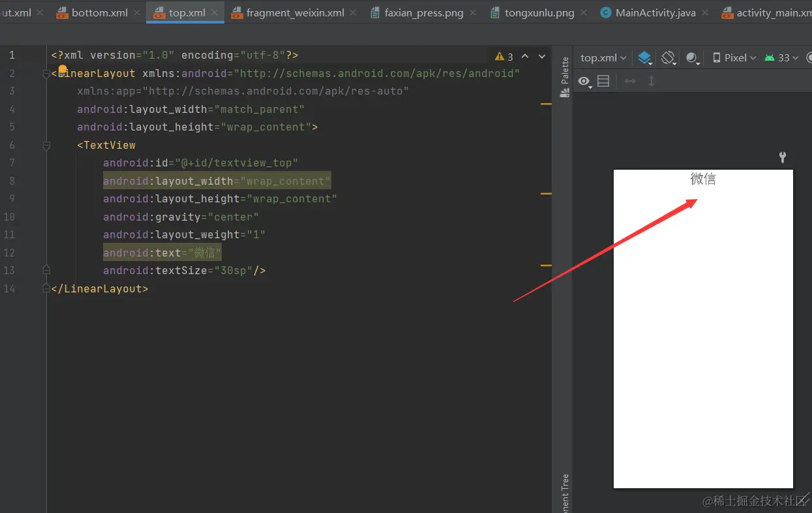
Task: Click the fold end marker on line 14
Action: coord(46,288)
